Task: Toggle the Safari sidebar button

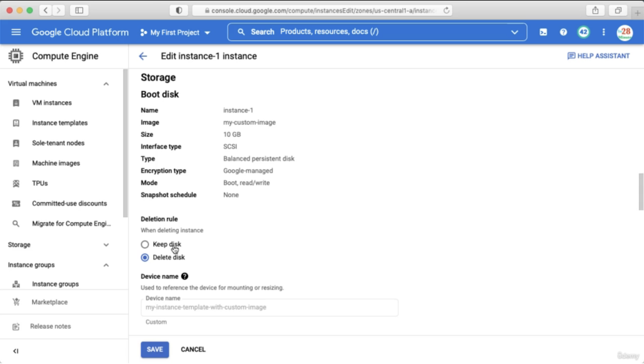Action: [x=79, y=10]
